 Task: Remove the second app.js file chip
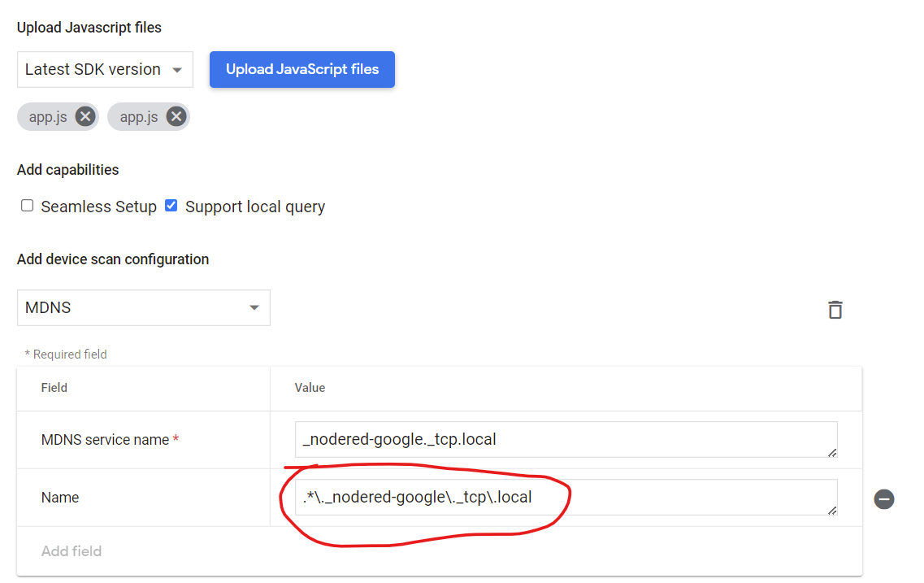pyautogui.click(x=176, y=116)
